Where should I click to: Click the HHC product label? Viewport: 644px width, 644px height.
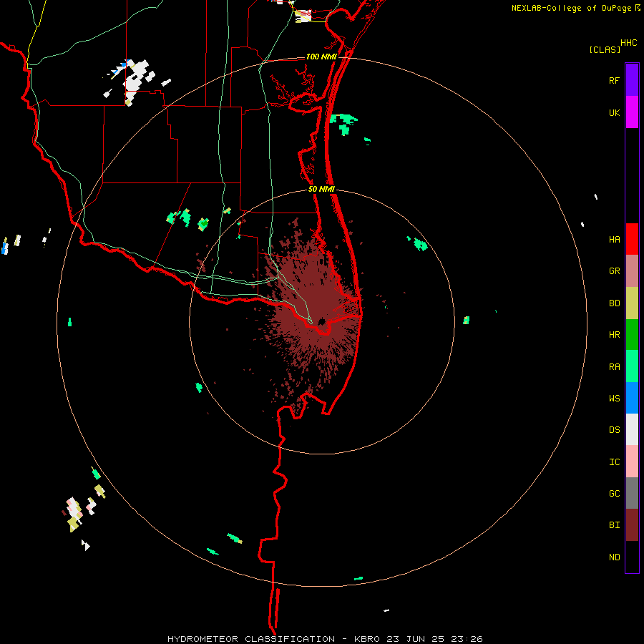click(628, 43)
